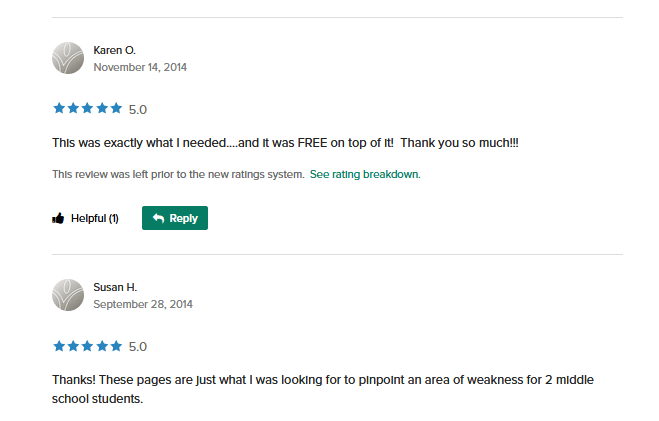Select the third star of Susan H.'s review
Screen dimensions: 659x421
[x=88, y=346]
